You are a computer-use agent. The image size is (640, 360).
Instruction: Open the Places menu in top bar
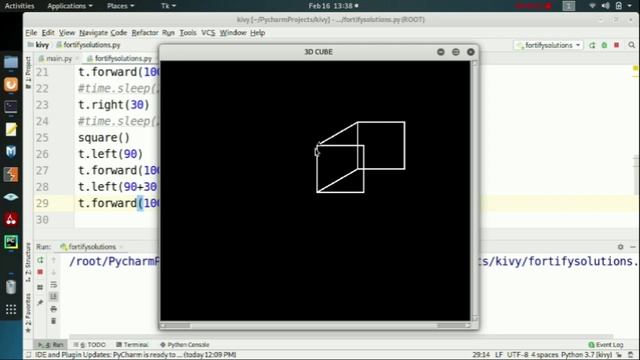click(x=120, y=6)
